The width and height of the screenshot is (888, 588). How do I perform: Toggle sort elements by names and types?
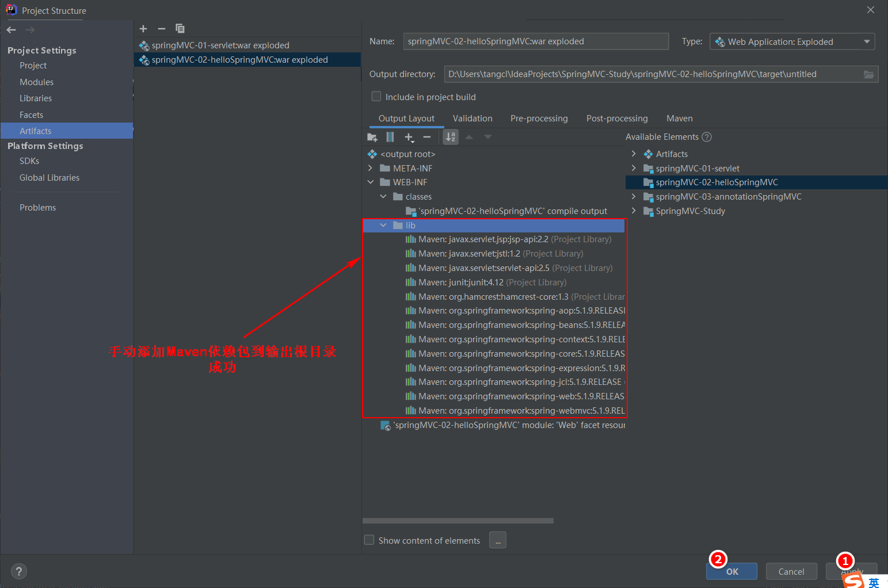(x=451, y=137)
